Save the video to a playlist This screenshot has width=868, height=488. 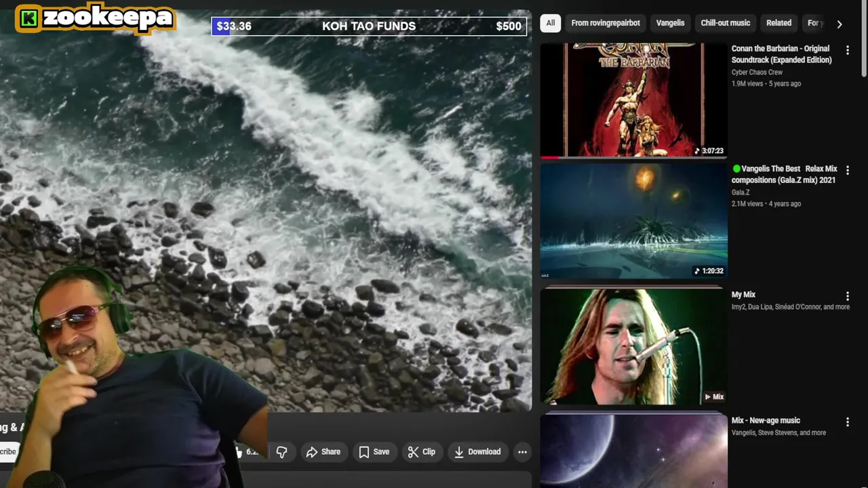click(x=374, y=452)
